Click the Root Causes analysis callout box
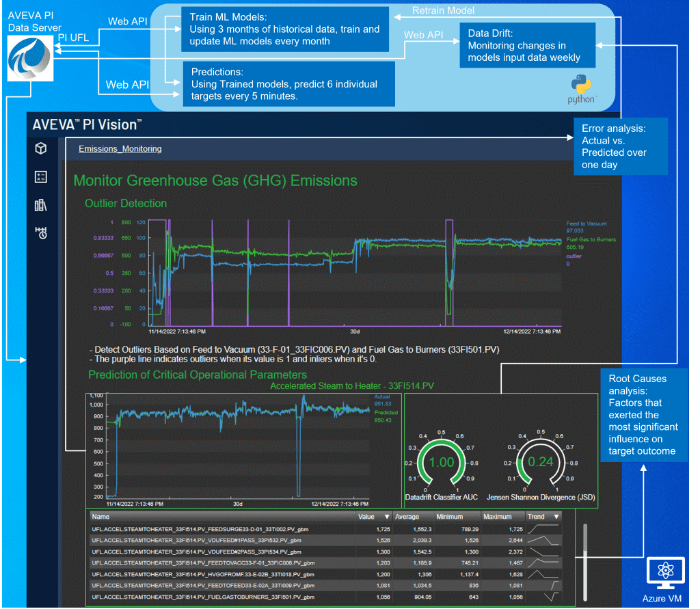Image resolution: width=700 pixels, height=609 pixels. 644,415
